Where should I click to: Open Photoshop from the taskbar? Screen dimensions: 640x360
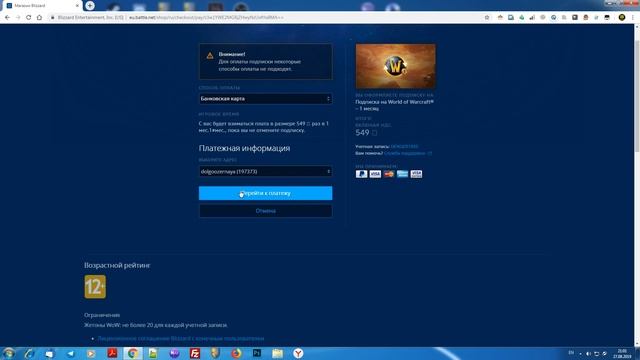point(257,353)
